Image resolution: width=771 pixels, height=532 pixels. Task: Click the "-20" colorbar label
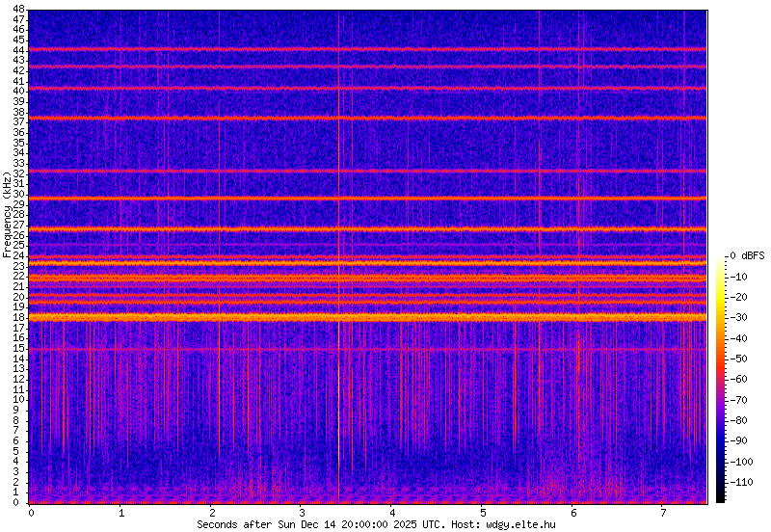pyautogui.click(x=737, y=297)
